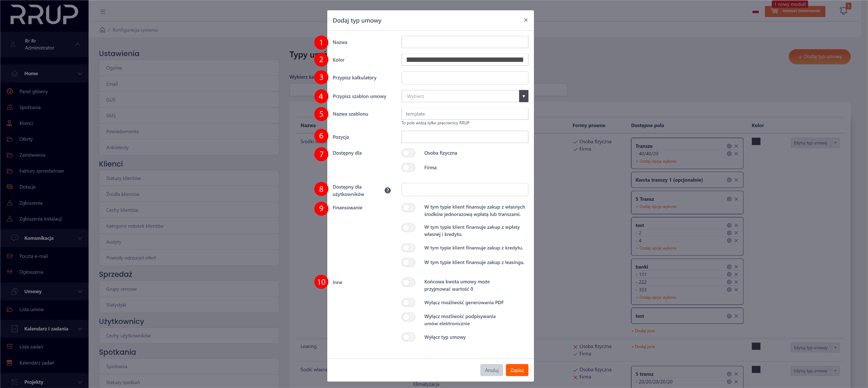The image size is (868, 388).
Task: Remove the Kwota transzy 1 field
Action: click(736, 180)
